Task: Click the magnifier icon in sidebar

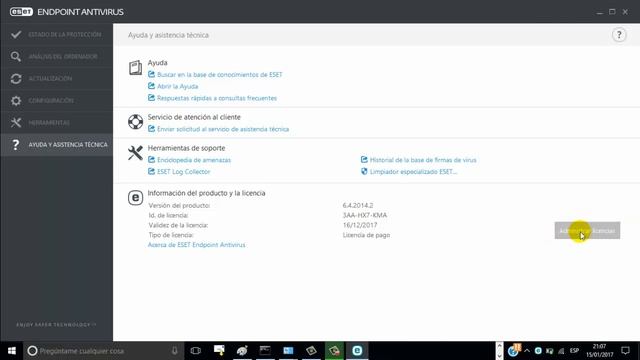Action: pyautogui.click(x=16, y=57)
